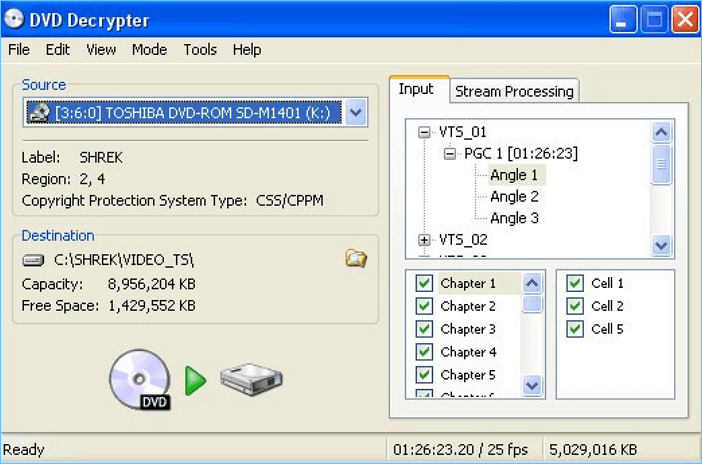Image resolution: width=702 pixels, height=464 pixels.
Task: Select Angle 3 in the tree
Action: click(x=514, y=218)
